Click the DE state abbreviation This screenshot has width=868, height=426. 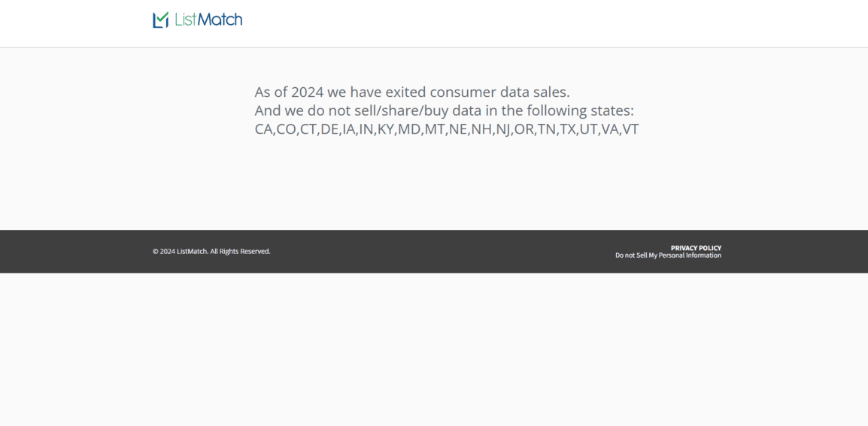(x=329, y=129)
